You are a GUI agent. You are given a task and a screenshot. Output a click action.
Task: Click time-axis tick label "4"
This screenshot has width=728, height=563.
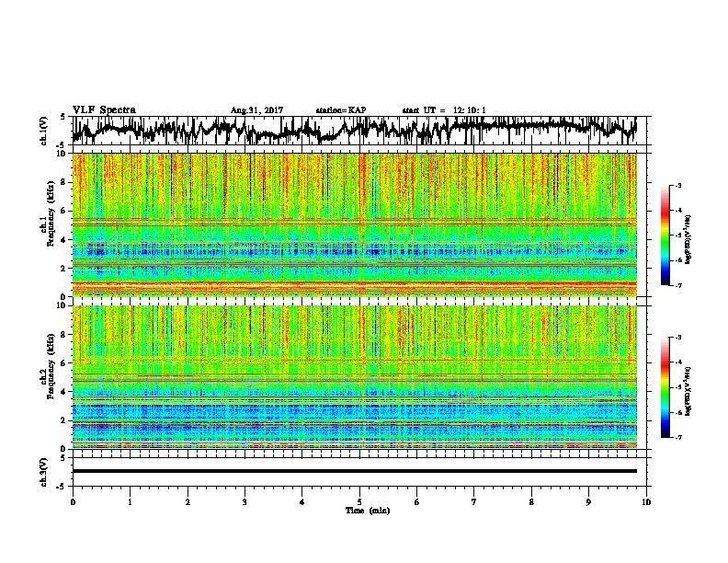tap(302, 502)
